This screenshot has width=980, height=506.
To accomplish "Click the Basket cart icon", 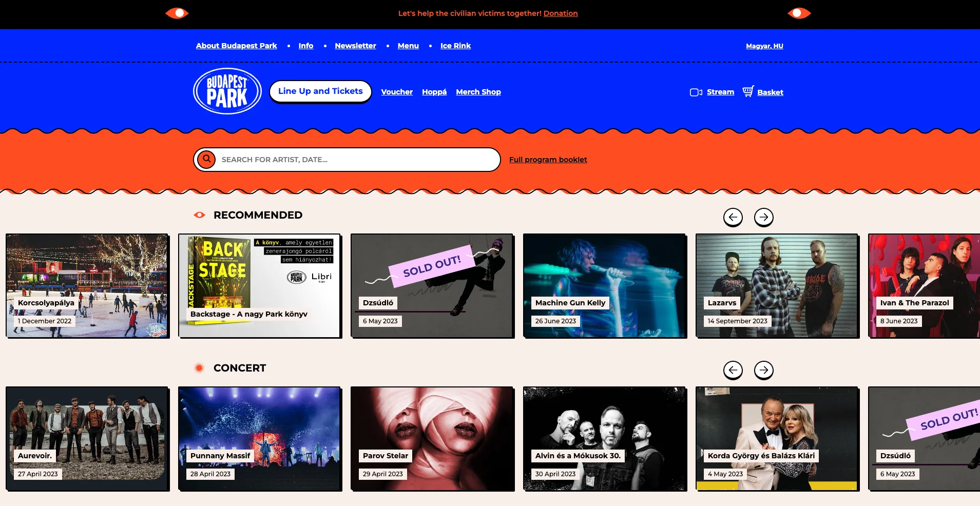I will tap(748, 91).
